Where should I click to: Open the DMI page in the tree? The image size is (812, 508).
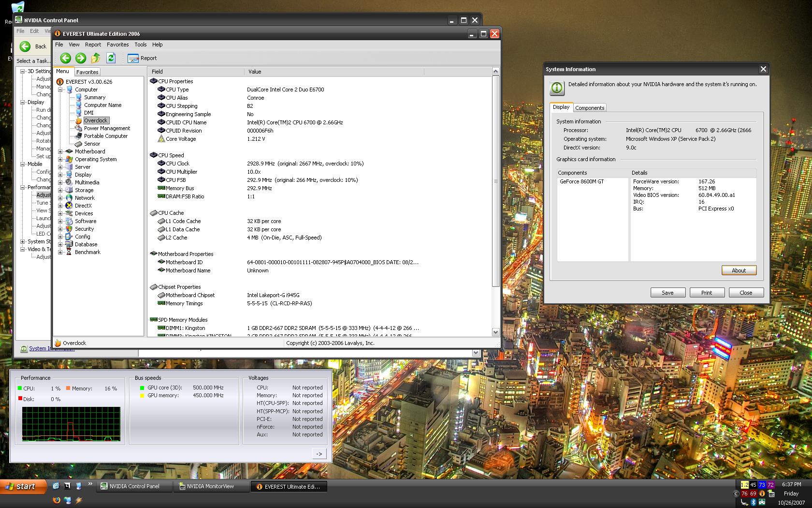click(88, 113)
